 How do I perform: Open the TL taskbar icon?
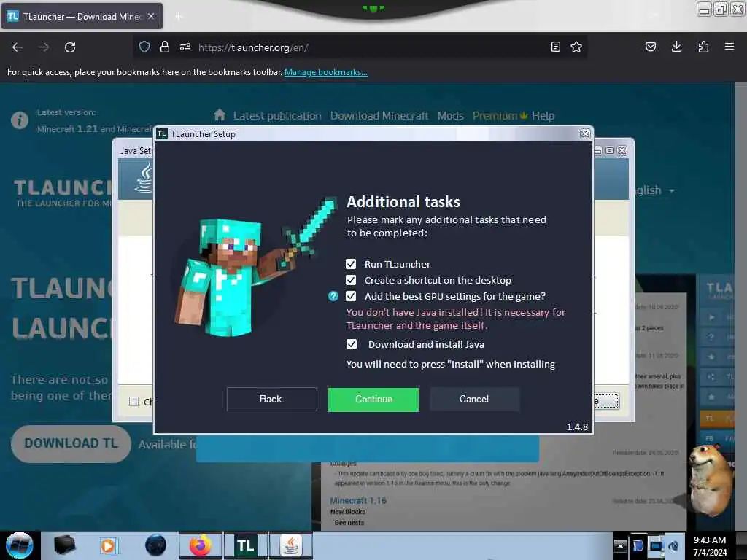(246, 545)
